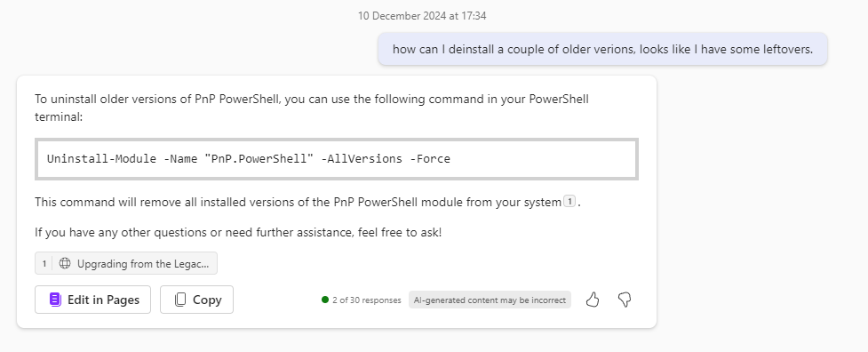Open inline citation 1 after "your system"
Screen dimensions: 868x352
pos(569,202)
